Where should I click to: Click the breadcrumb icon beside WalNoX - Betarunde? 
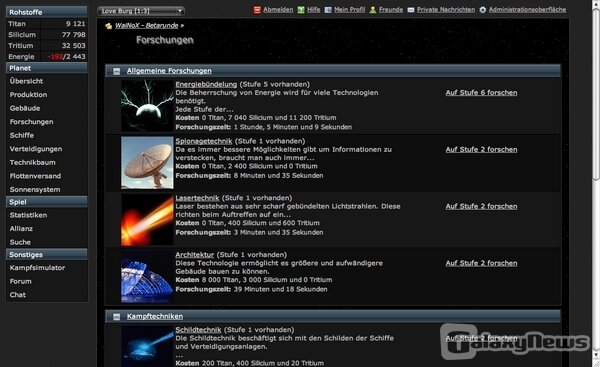[x=109, y=26]
